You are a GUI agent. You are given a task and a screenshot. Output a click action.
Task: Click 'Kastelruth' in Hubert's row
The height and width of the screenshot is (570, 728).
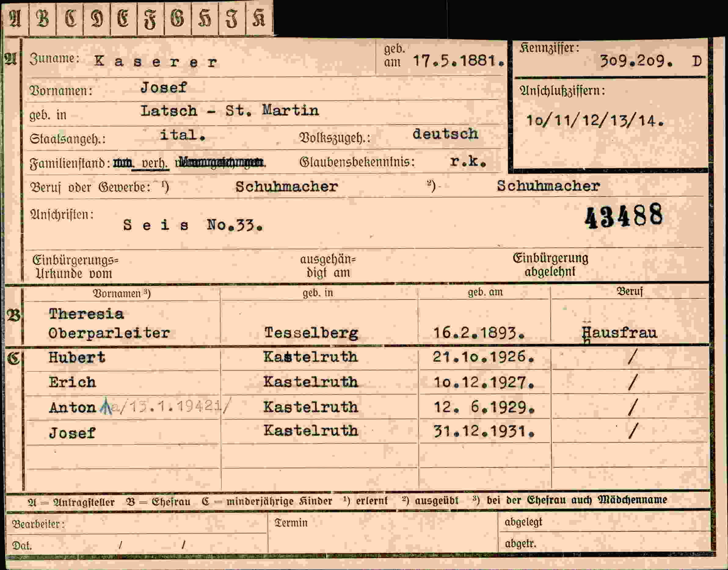click(310, 357)
